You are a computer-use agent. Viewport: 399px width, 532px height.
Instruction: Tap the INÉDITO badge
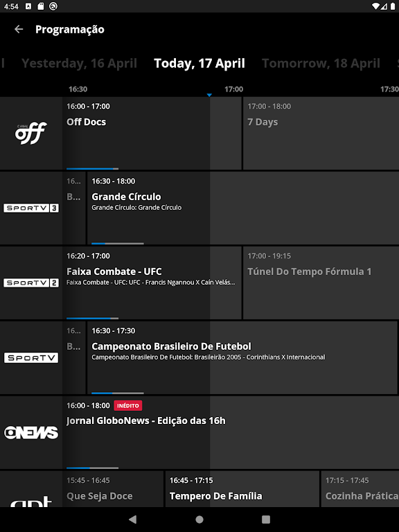[128, 405]
